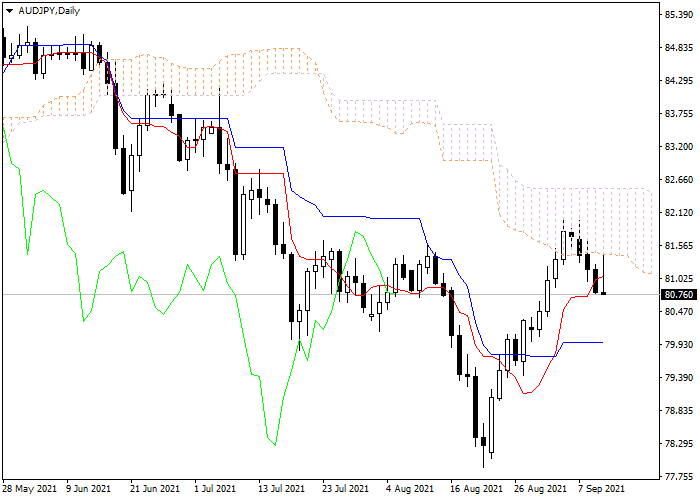Click the 1 Jul 2021 date label
700x500 pixels.
pyautogui.click(x=214, y=489)
